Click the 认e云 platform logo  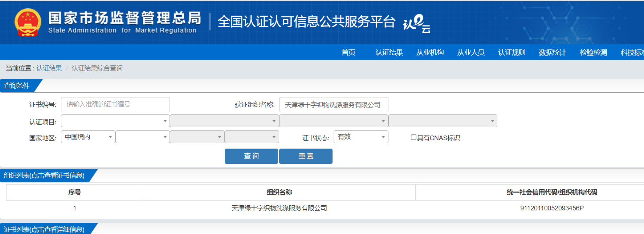pyautogui.click(x=416, y=23)
